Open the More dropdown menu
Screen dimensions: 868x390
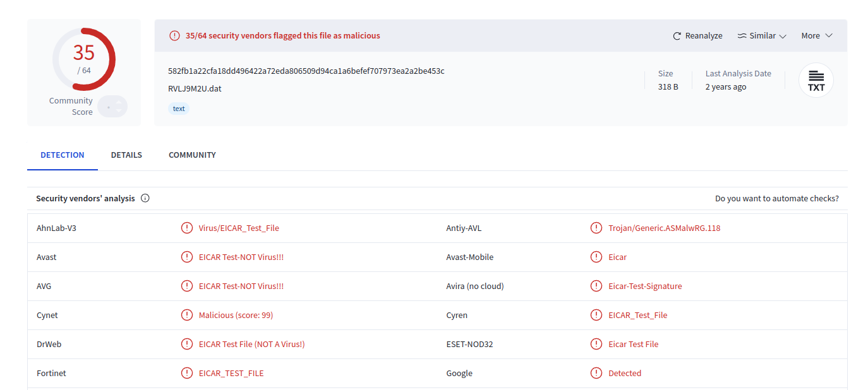[x=817, y=36]
